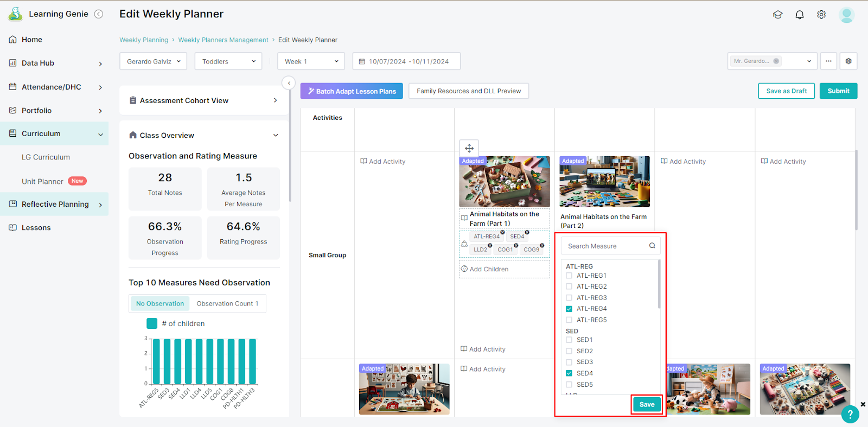The height and width of the screenshot is (427, 868).
Task: Open the graduation cap training icon
Action: click(777, 15)
